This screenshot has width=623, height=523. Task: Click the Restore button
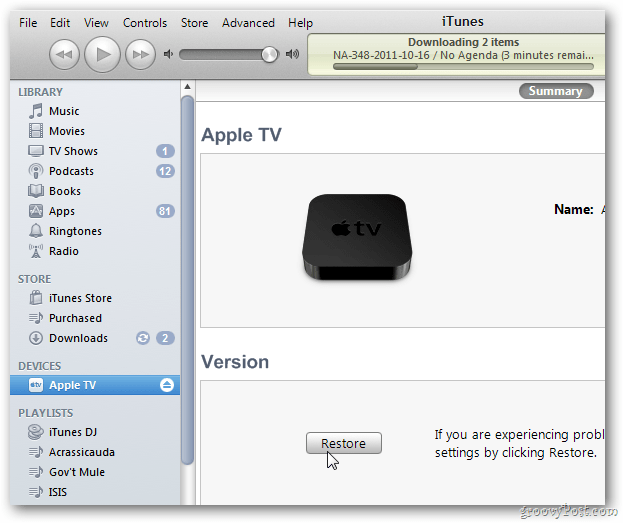pyautogui.click(x=344, y=443)
